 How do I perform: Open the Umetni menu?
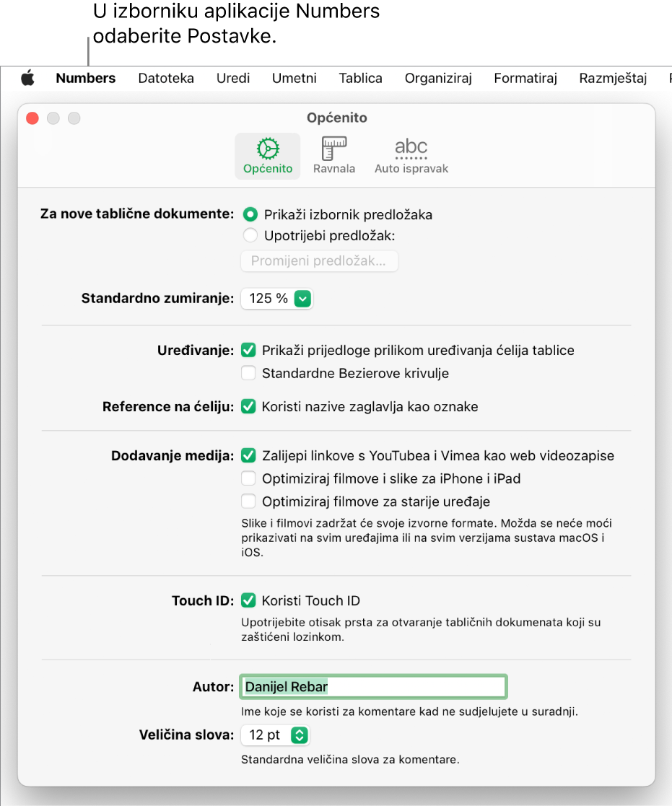coord(294,78)
